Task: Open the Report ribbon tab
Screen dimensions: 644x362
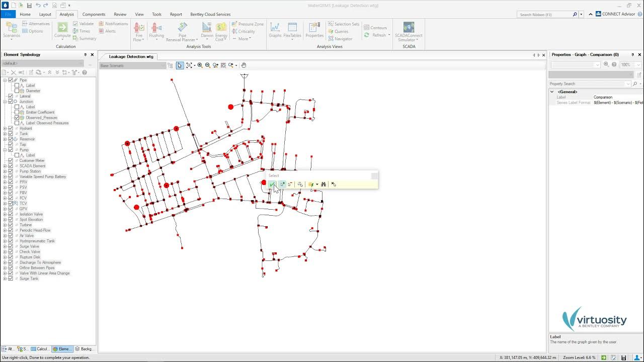Action: tap(176, 14)
